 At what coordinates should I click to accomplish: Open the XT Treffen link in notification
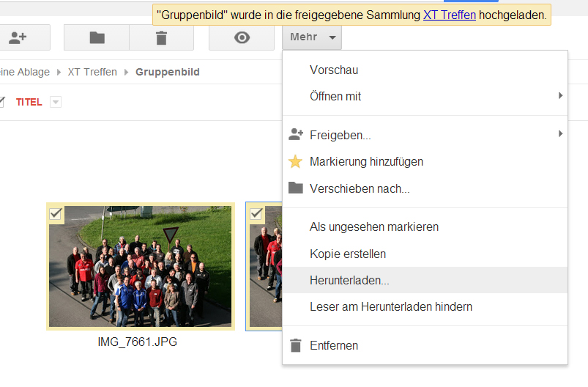(449, 15)
